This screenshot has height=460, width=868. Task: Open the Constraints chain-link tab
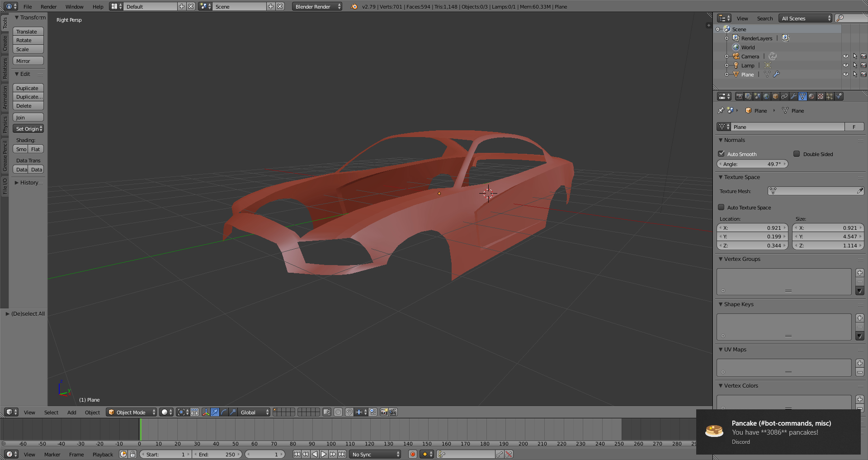click(x=784, y=96)
